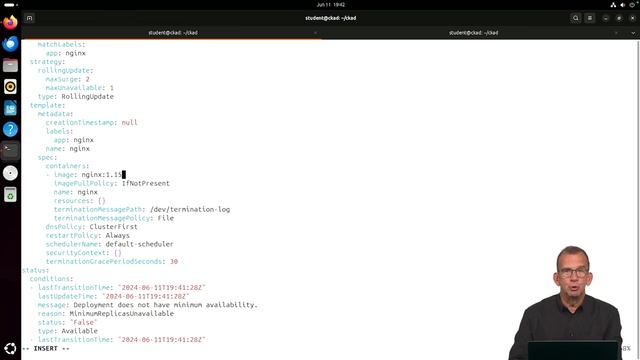Minimize the terminal window
640x360 pixels.
pyautogui.click(x=606, y=18)
